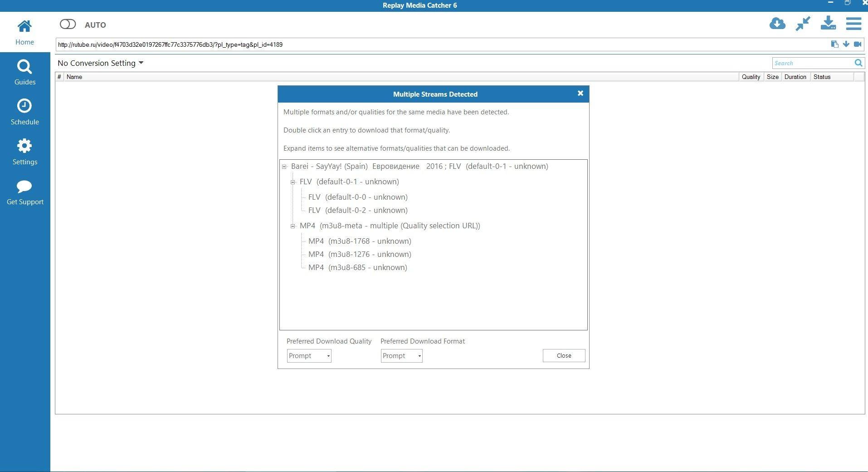
Task: Click the cloud download icon
Action: point(777,23)
